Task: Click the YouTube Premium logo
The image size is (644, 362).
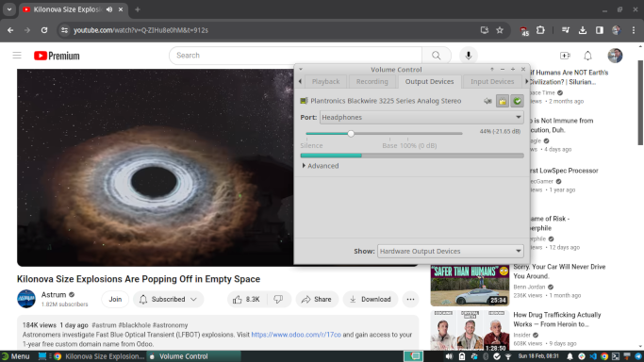Action: click(57, 56)
